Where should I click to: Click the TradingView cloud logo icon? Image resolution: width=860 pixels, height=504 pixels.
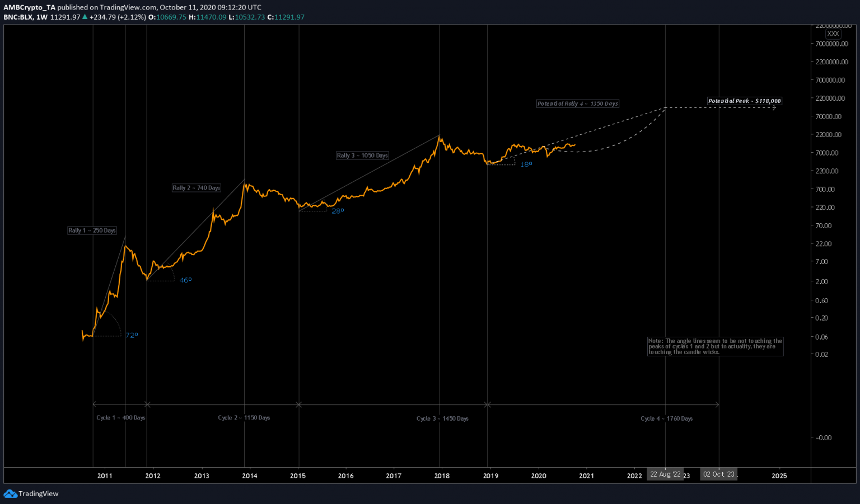point(10,493)
